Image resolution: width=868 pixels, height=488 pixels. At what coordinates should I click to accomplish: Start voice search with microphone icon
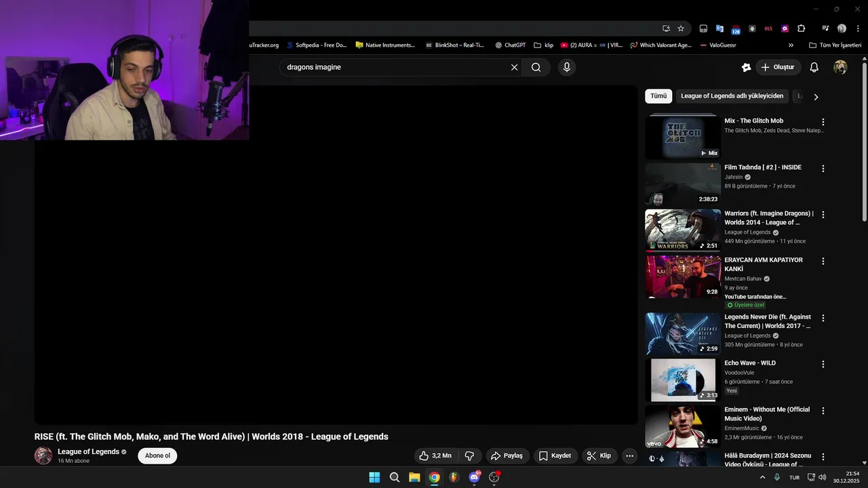[x=567, y=67]
